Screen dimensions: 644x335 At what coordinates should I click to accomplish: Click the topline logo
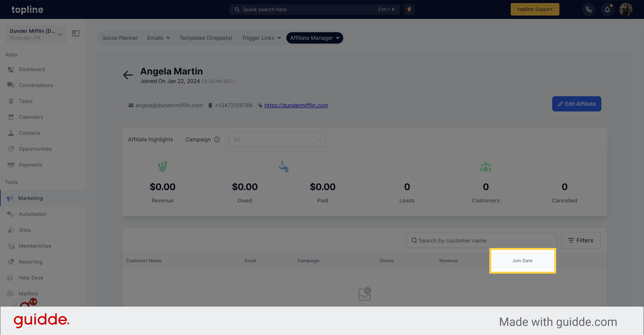[x=27, y=9]
